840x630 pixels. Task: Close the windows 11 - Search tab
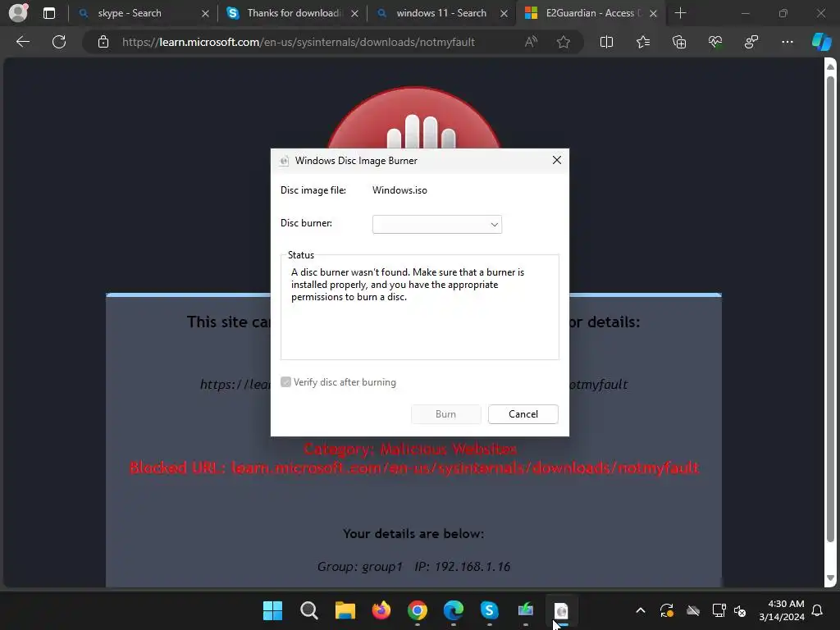504,13
